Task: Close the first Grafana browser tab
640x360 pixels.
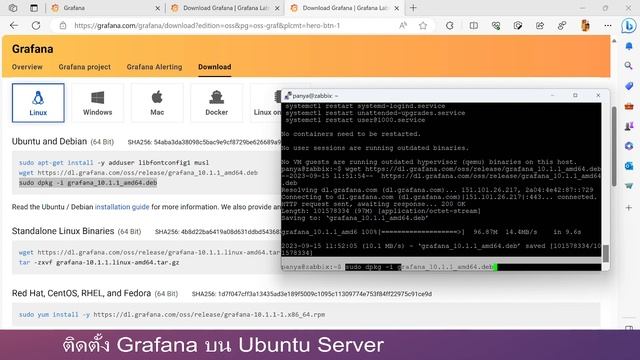Action: click(x=158, y=8)
